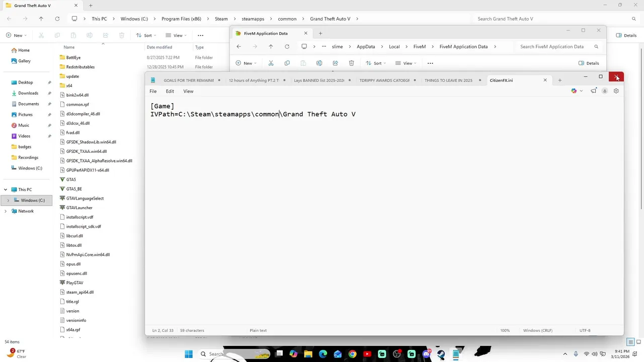Viewport: 644px width, 362px height.
Task: Click steamapps in GTA V address bar
Action: click(x=253, y=19)
